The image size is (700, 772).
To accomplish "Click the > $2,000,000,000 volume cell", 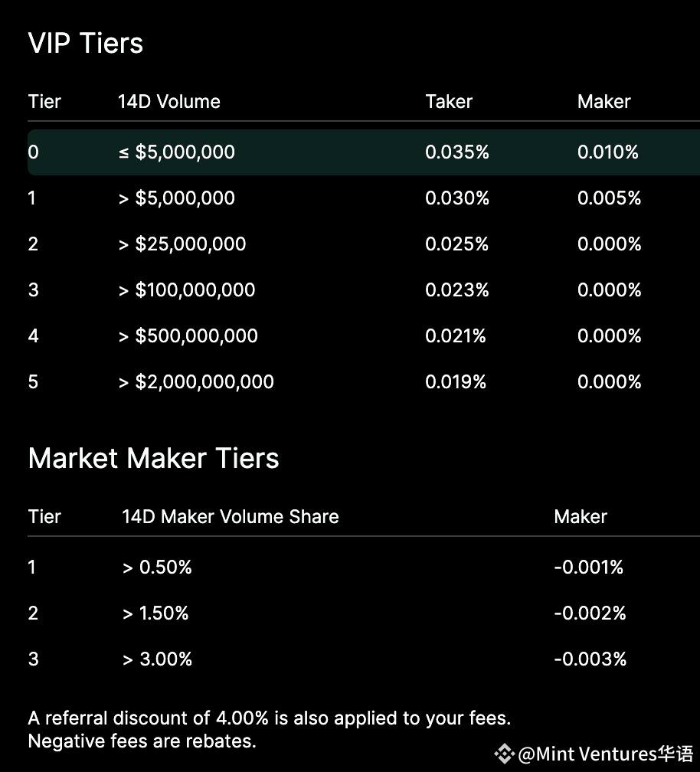I will coord(196,382).
